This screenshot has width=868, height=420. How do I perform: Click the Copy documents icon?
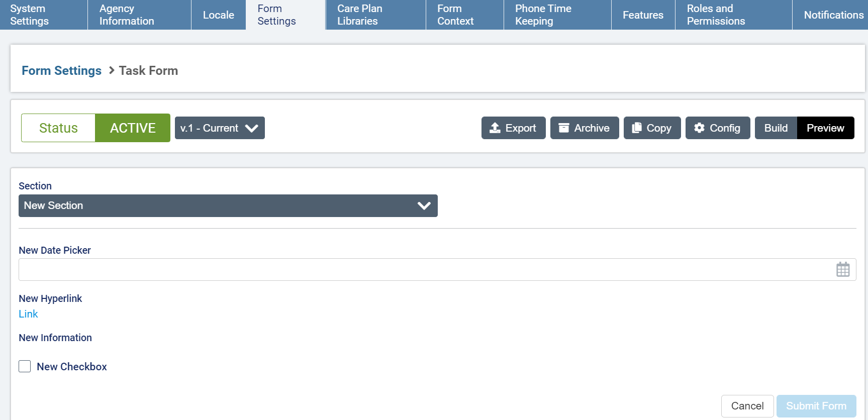coord(637,128)
